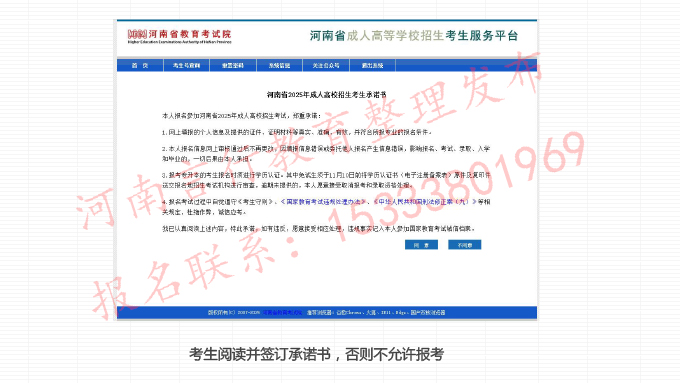Click pledge item 3 about 报考专升本的考生
The image size is (680, 383).
pos(326,180)
